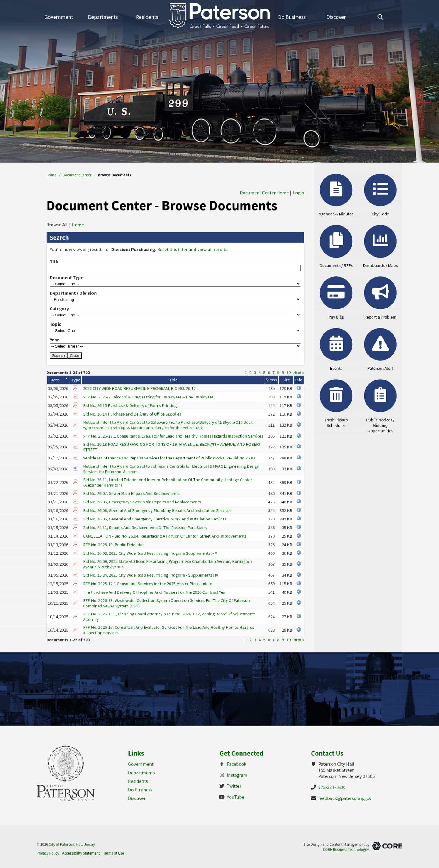Open the Events calendar icon

(x=336, y=344)
